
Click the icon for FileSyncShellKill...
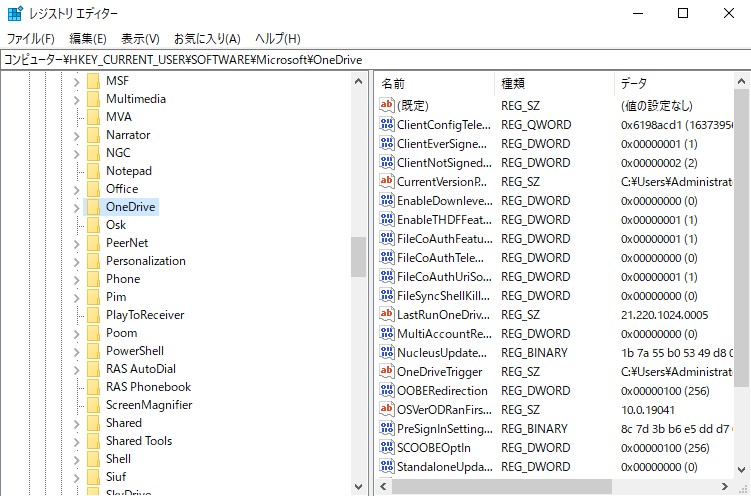(x=387, y=295)
